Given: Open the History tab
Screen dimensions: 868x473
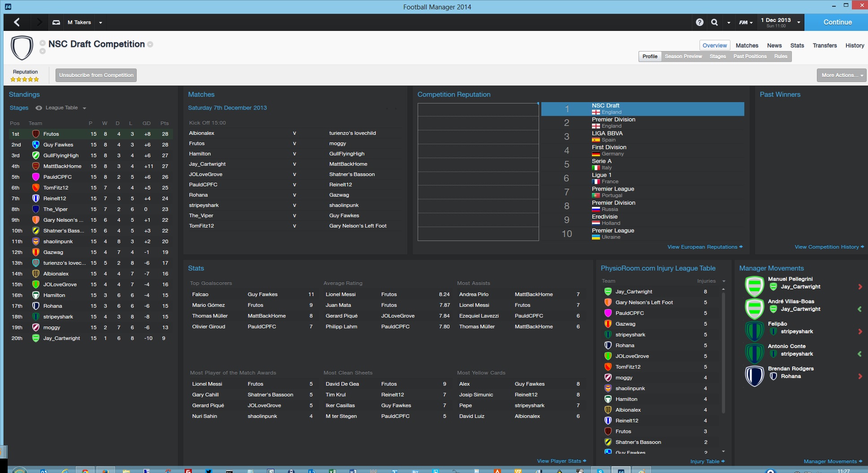Looking at the screenshot, I should (855, 46).
